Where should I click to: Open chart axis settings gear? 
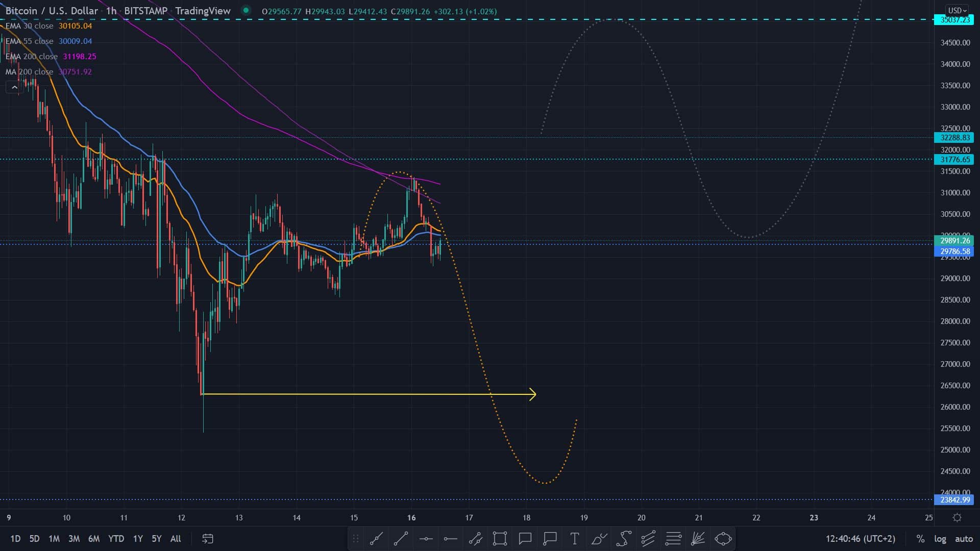tap(957, 517)
